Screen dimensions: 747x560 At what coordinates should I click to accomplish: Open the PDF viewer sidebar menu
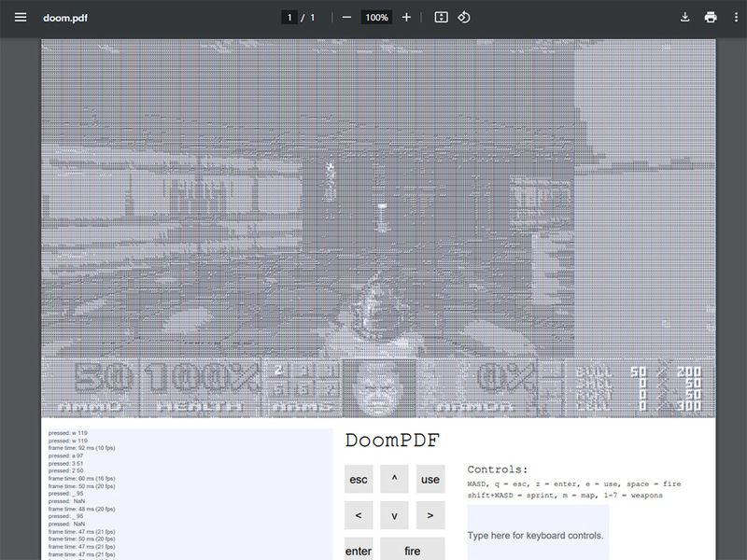[21, 18]
